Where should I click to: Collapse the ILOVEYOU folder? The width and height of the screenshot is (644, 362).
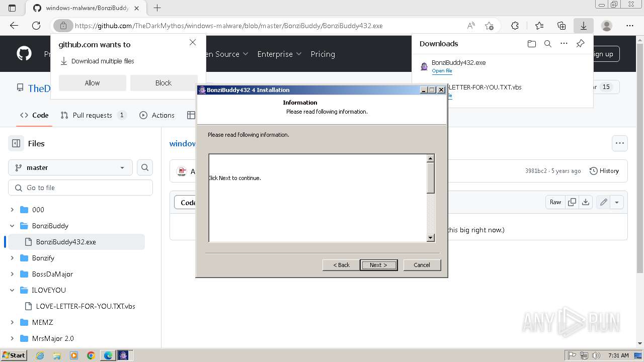click(x=13, y=290)
